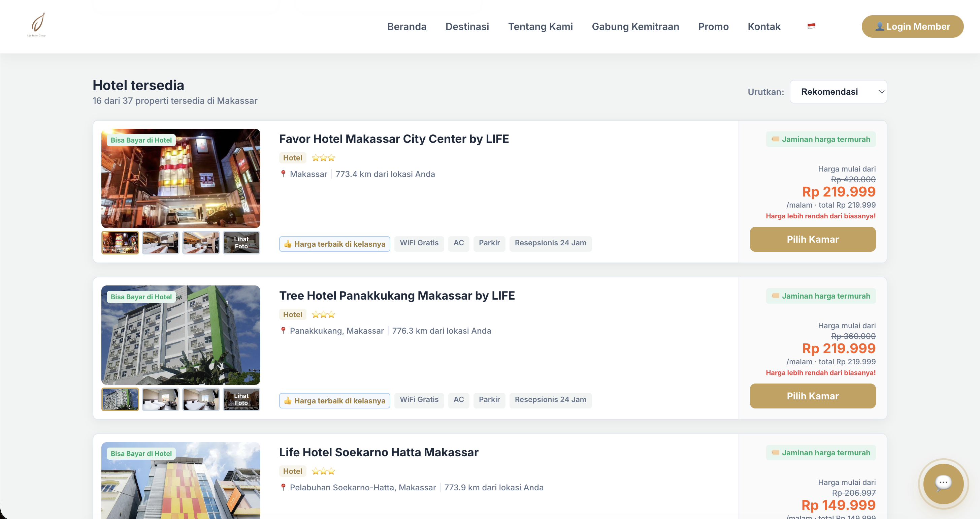Open the Urutkan Rekomendasi sort dropdown
This screenshot has width=980, height=519.
838,91
